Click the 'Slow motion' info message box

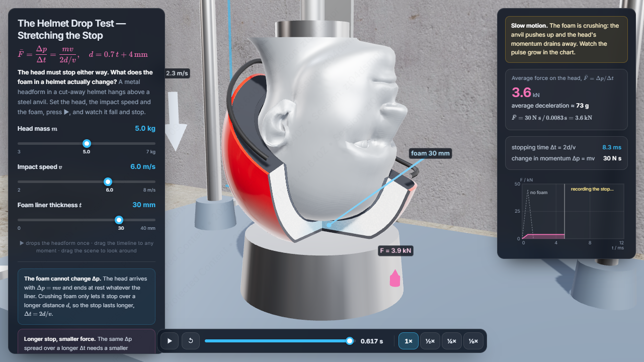pyautogui.click(x=567, y=39)
